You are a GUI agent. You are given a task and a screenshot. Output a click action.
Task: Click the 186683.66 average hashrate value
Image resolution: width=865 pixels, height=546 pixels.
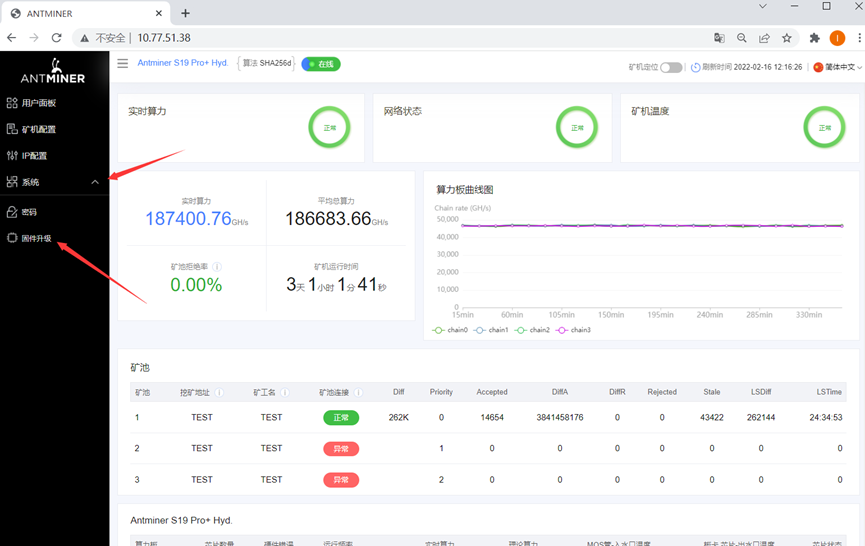tap(328, 219)
